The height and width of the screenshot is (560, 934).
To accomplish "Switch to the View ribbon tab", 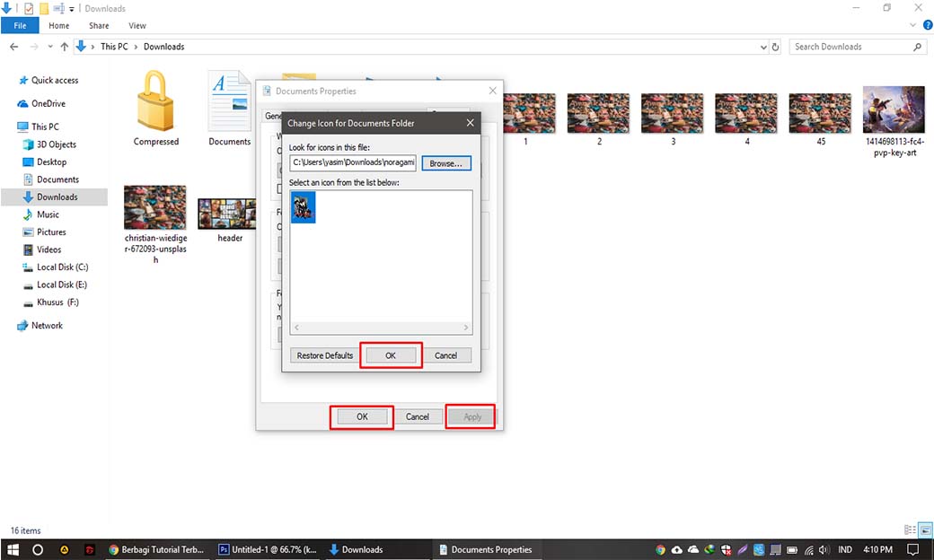I will point(137,26).
